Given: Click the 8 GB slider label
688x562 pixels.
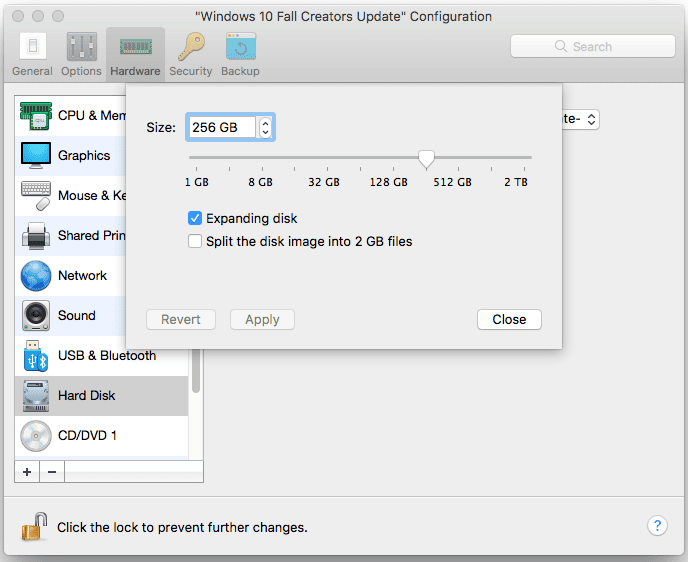Looking at the screenshot, I should (x=261, y=182).
